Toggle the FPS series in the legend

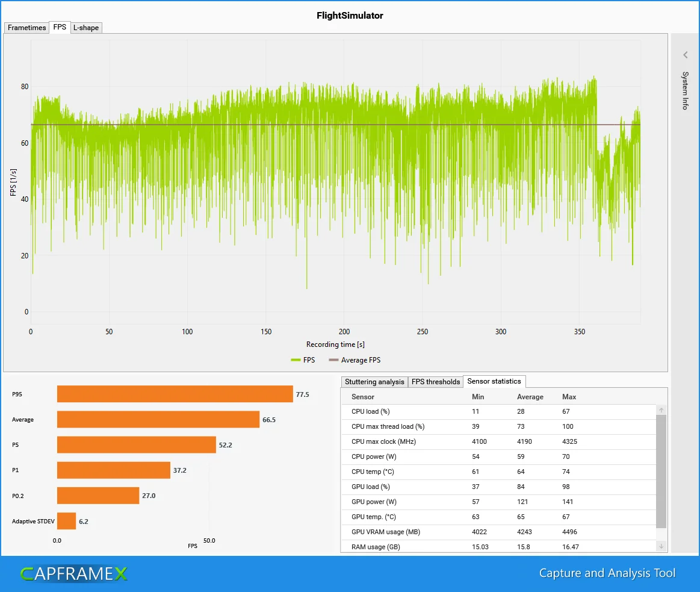[304, 360]
